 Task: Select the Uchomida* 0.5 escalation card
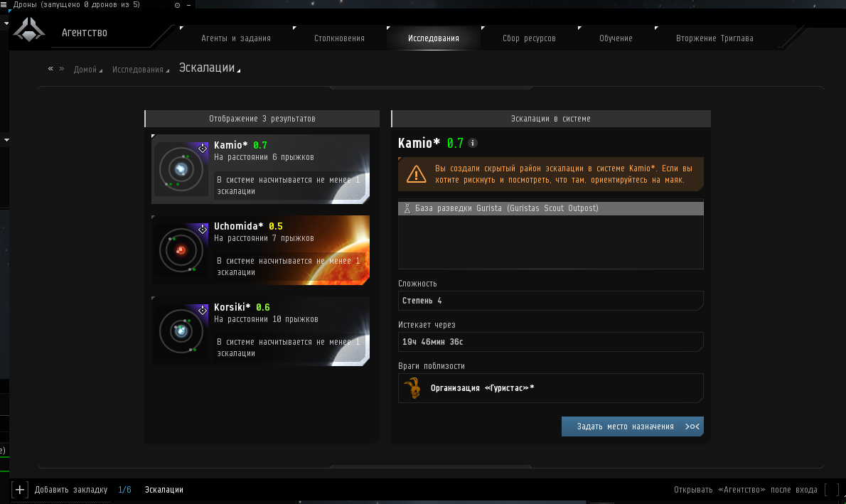tap(261, 250)
